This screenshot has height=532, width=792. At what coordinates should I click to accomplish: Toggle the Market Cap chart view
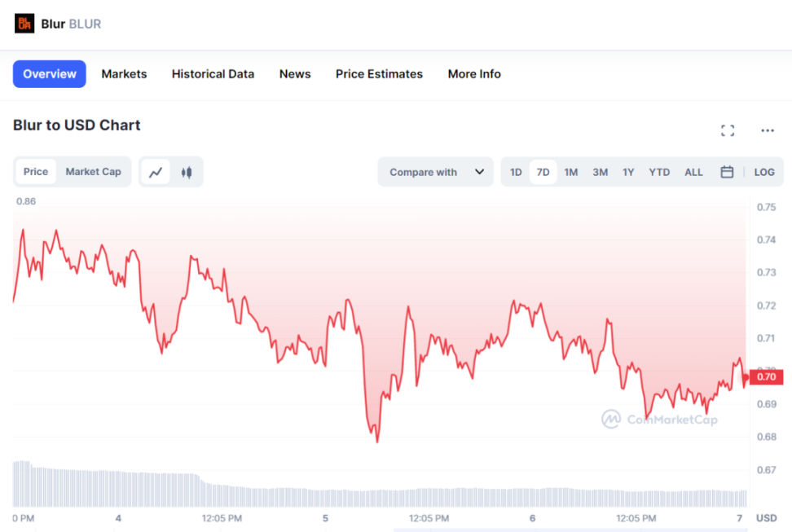tap(93, 172)
